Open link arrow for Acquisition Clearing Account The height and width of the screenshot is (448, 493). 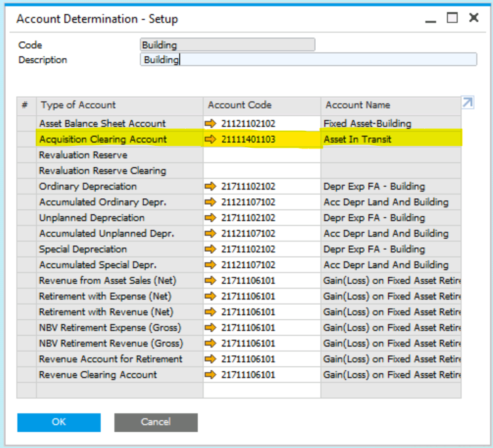211,139
